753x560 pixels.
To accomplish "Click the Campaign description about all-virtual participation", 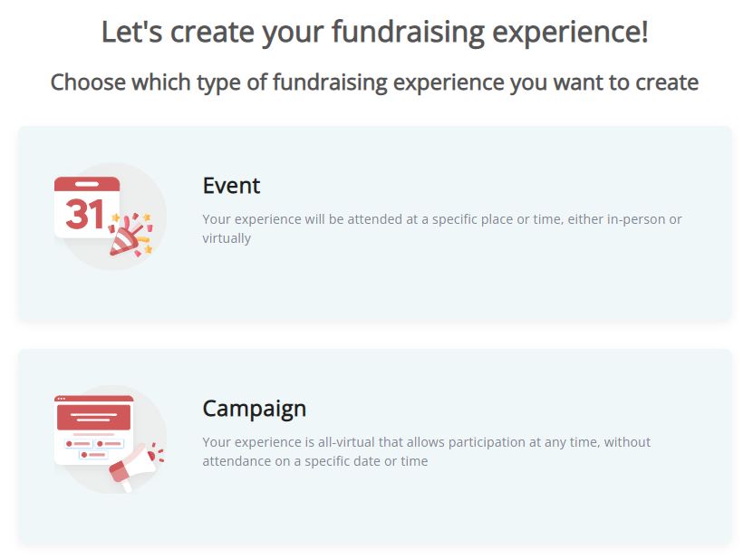I will (x=427, y=451).
